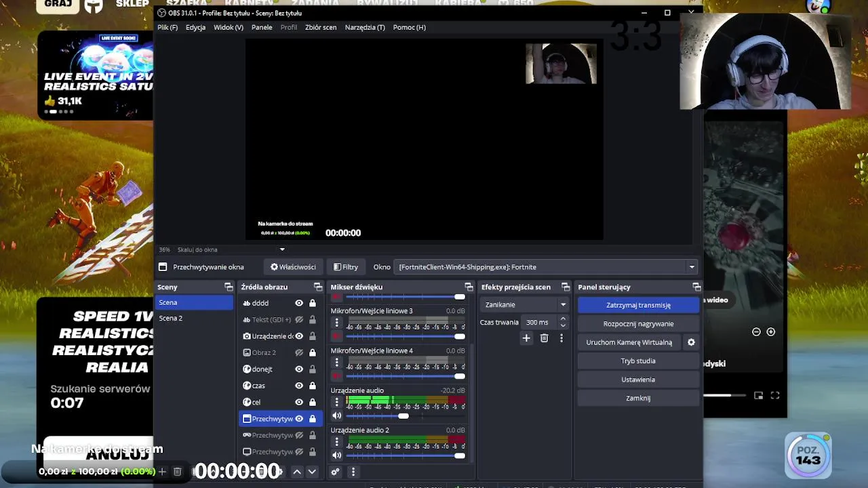Hide the cel source
Image resolution: width=868 pixels, height=488 pixels.
coord(299,402)
